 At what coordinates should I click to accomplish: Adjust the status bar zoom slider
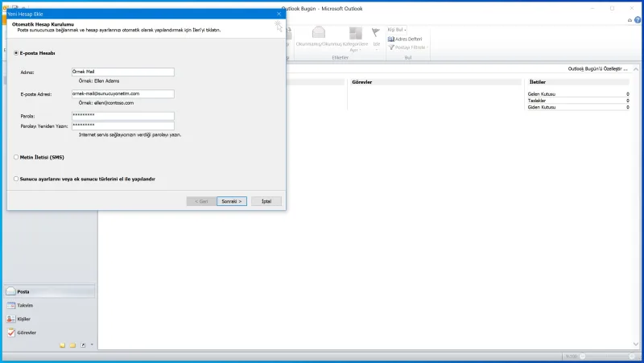[607, 357]
